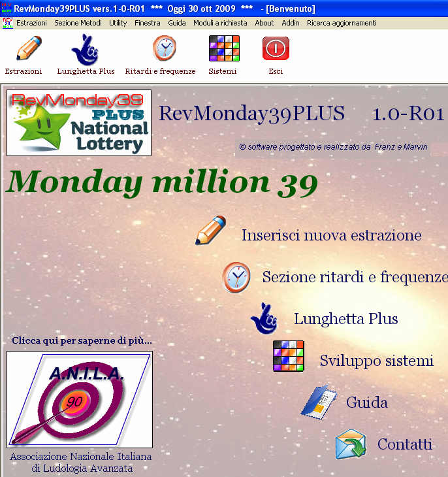Click the Esci toolbar label
The height and width of the screenshot is (477, 448).
point(276,71)
